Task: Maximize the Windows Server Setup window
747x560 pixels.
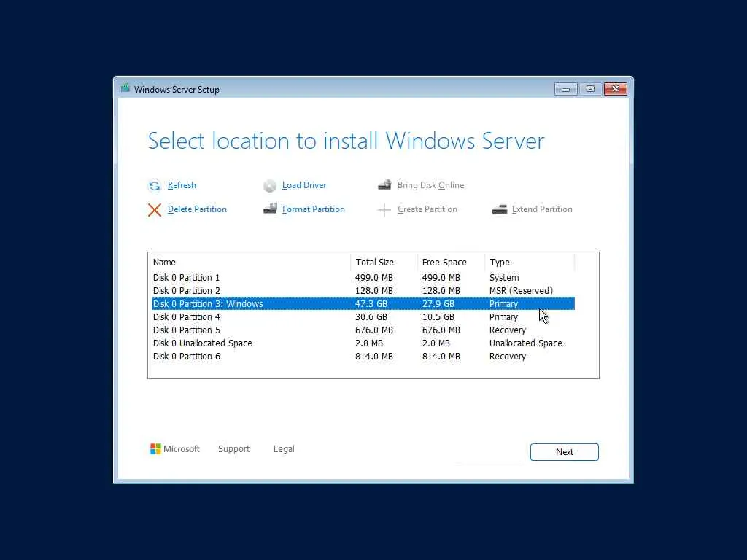Action: pos(590,89)
